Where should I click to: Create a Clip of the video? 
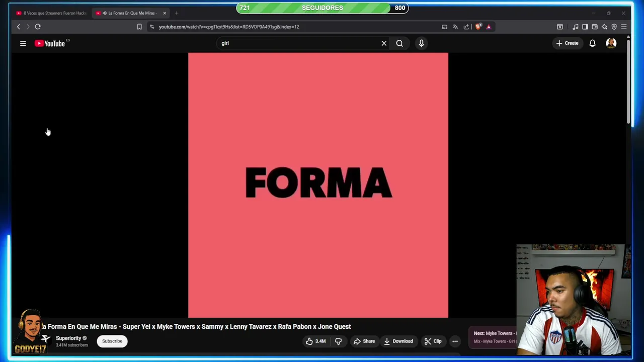(x=433, y=341)
